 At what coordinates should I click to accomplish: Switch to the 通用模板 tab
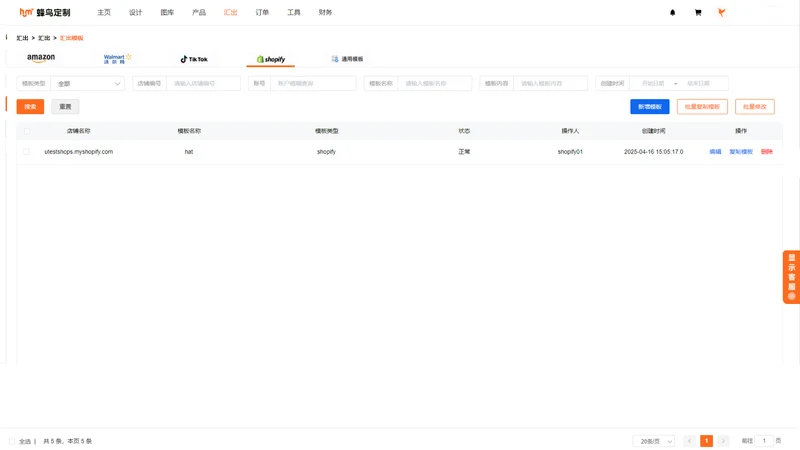(x=347, y=59)
